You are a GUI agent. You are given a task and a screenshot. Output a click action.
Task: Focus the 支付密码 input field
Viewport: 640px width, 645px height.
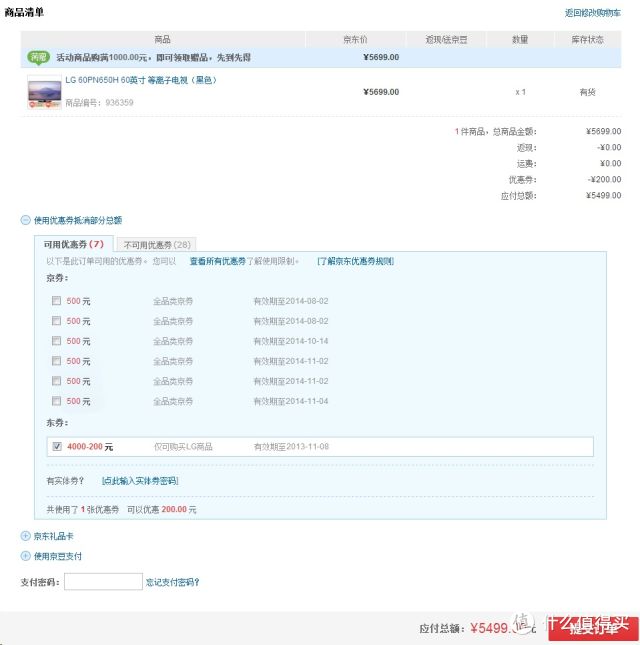(x=103, y=582)
